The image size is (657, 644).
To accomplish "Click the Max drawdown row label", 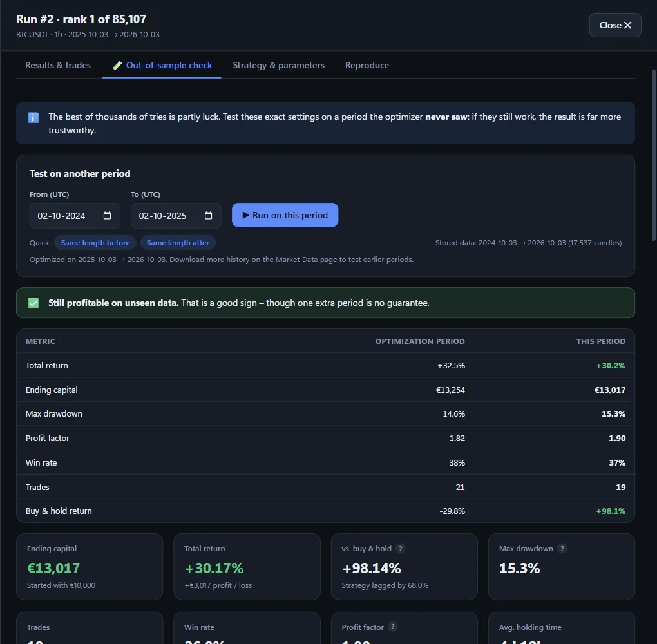I will click(54, 414).
